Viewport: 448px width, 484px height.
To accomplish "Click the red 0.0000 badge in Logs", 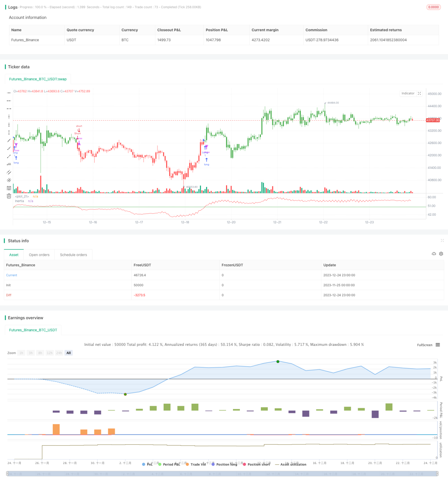I will pos(434,7).
